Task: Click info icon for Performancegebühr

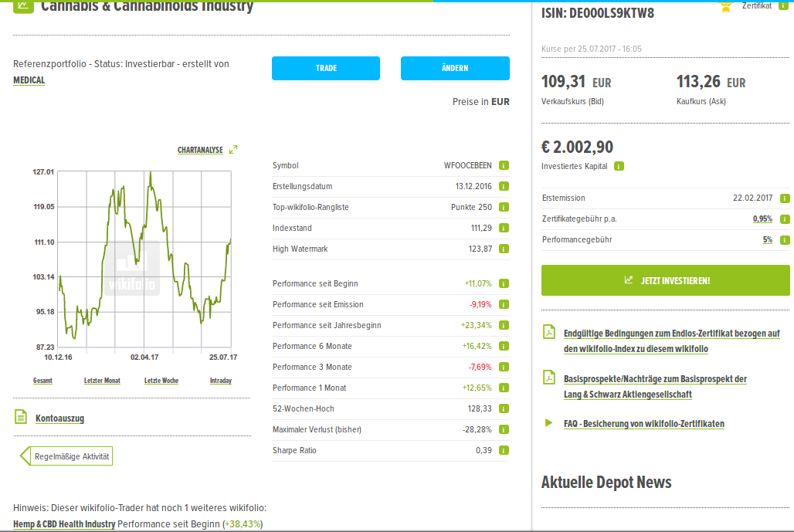Action: pyautogui.click(x=785, y=240)
